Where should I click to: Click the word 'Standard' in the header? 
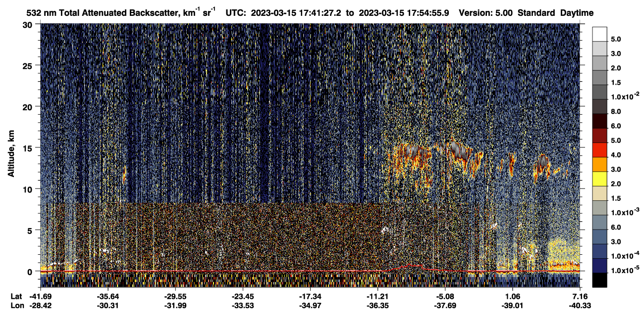pos(536,13)
